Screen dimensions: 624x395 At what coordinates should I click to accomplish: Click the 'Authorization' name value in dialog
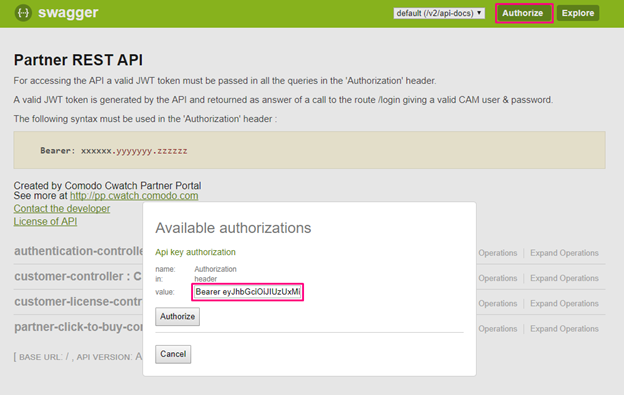coord(215,269)
